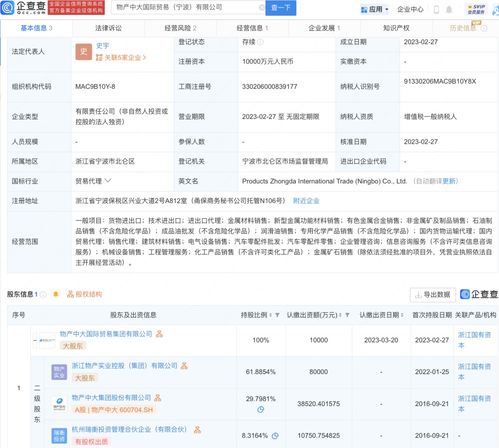Click the 38520.401575 capital amount cell

coord(319,404)
